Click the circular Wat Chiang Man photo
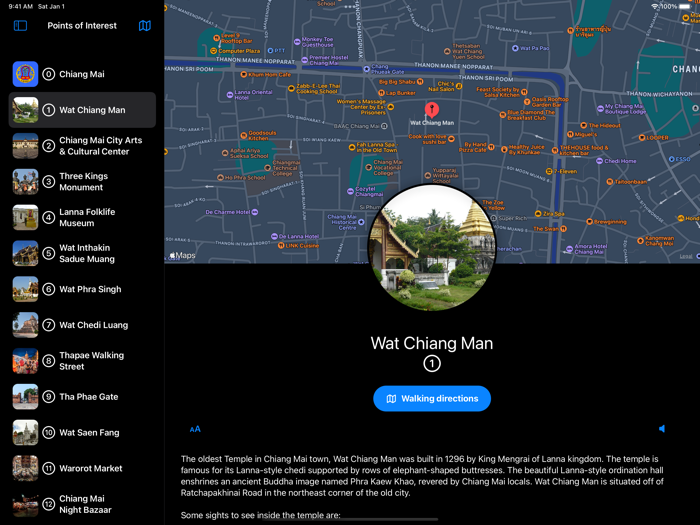 [x=432, y=248]
